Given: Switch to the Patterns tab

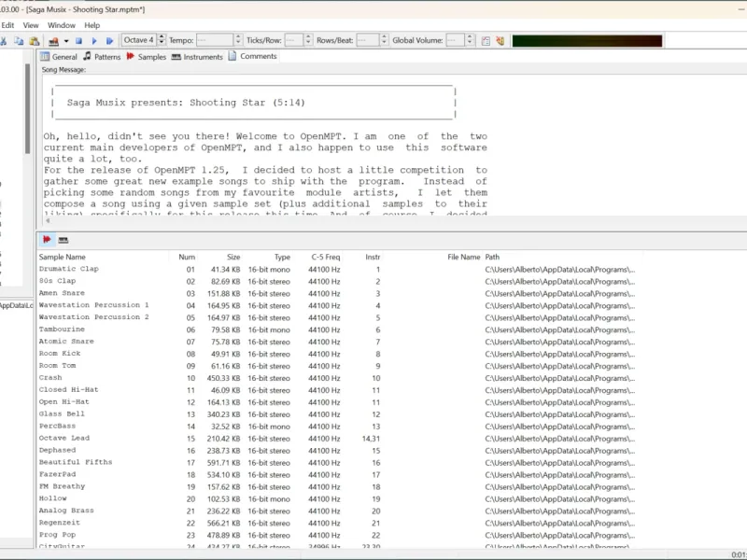Looking at the screenshot, I should click(x=102, y=57).
